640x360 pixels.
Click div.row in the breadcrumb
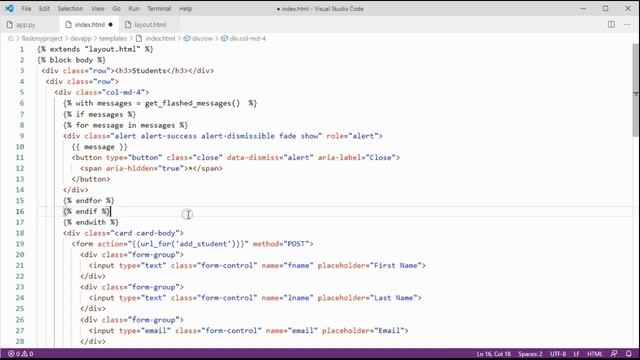tap(202, 38)
